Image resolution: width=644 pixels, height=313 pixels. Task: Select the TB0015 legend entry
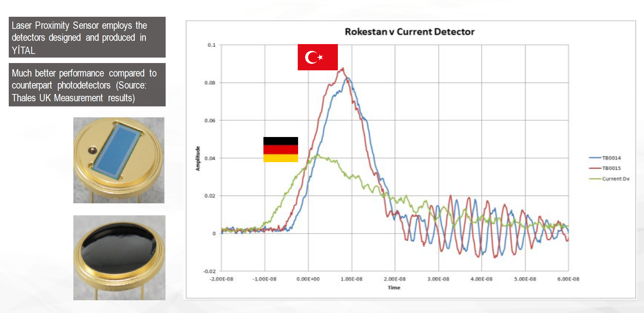(611, 168)
